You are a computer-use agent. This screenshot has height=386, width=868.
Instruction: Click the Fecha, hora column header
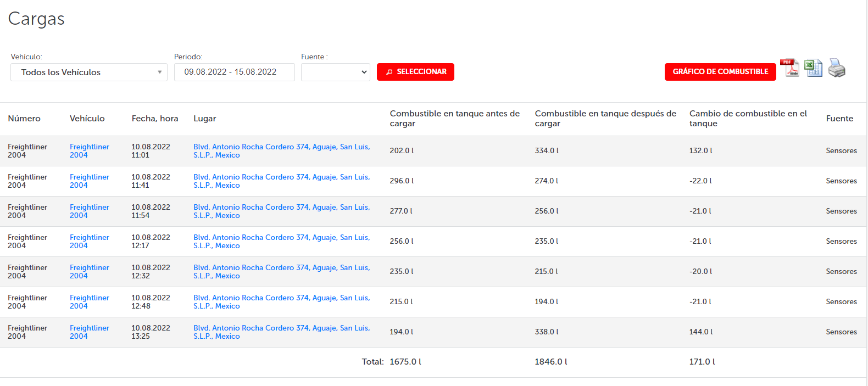tap(155, 119)
